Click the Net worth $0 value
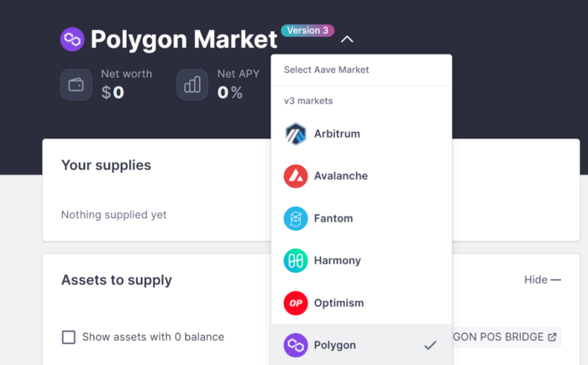This screenshot has width=588, height=365. click(113, 92)
